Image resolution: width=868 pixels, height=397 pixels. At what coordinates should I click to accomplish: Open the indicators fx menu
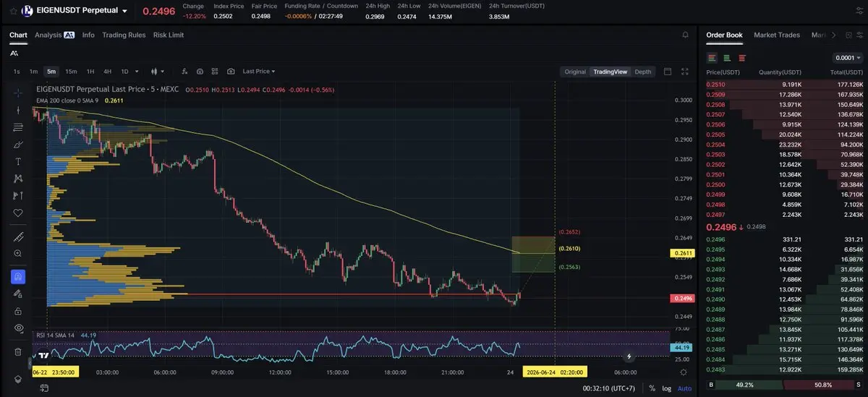click(x=184, y=72)
